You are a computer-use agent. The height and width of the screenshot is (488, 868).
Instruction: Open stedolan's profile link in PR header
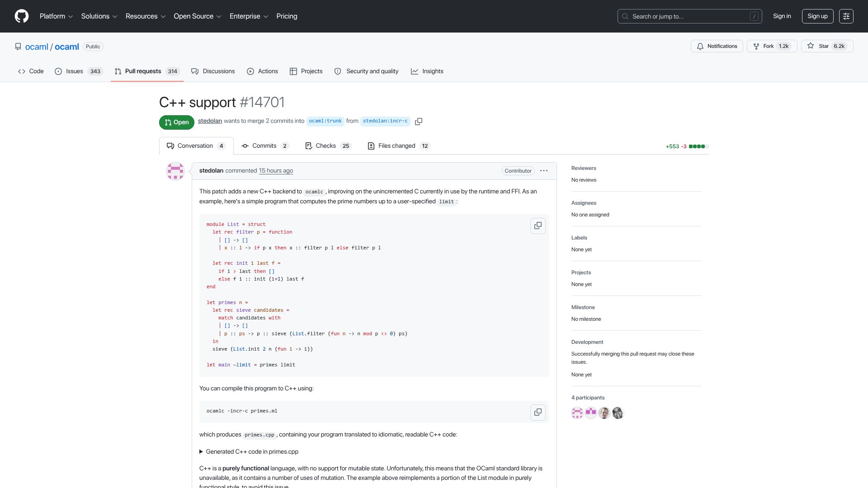210,121
